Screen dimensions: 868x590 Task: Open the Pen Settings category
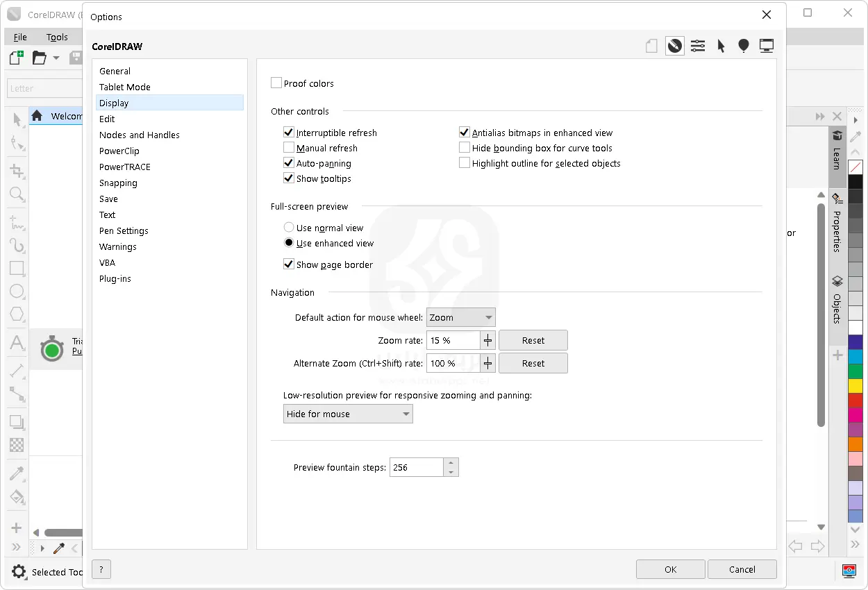(x=124, y=231)
